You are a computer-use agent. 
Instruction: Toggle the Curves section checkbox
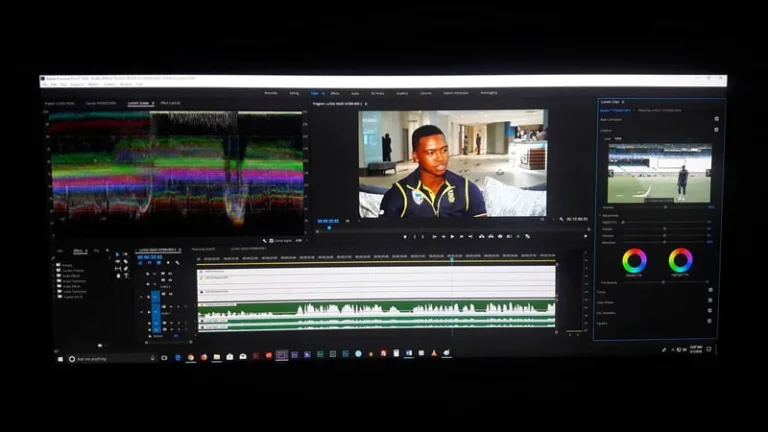[710, 291]
